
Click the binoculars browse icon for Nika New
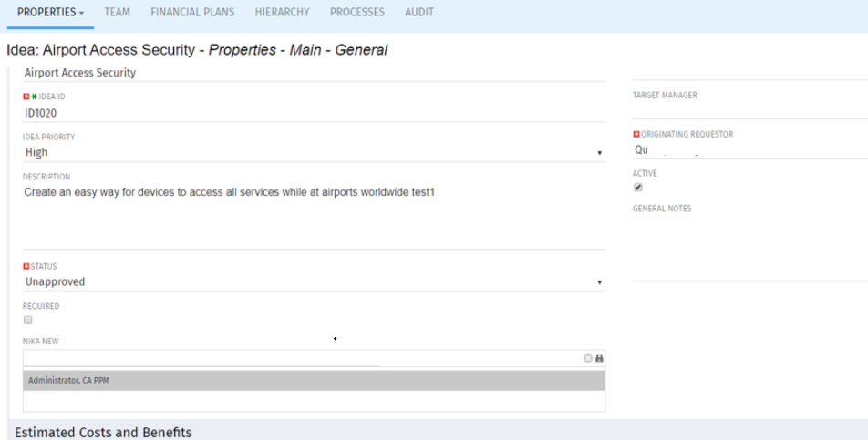599,358
